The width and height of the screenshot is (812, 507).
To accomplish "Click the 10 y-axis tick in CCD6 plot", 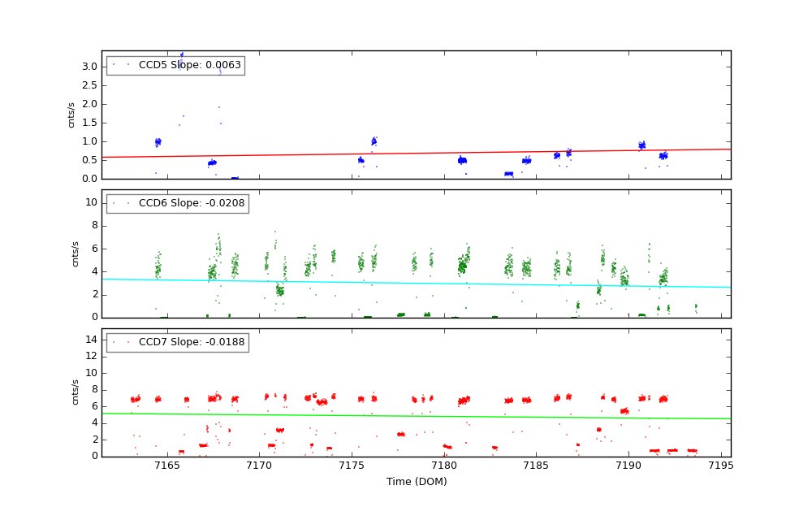I will [x=91, y=202].
